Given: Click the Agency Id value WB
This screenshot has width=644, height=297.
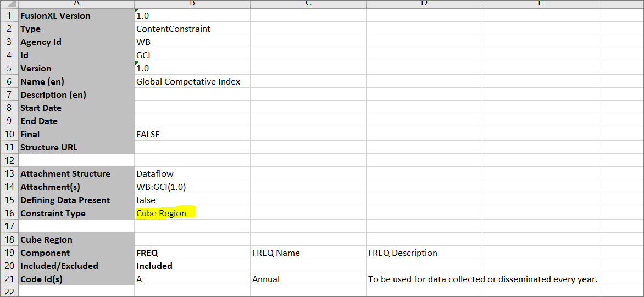Looking at the screenshot, I should pos(143,42).
